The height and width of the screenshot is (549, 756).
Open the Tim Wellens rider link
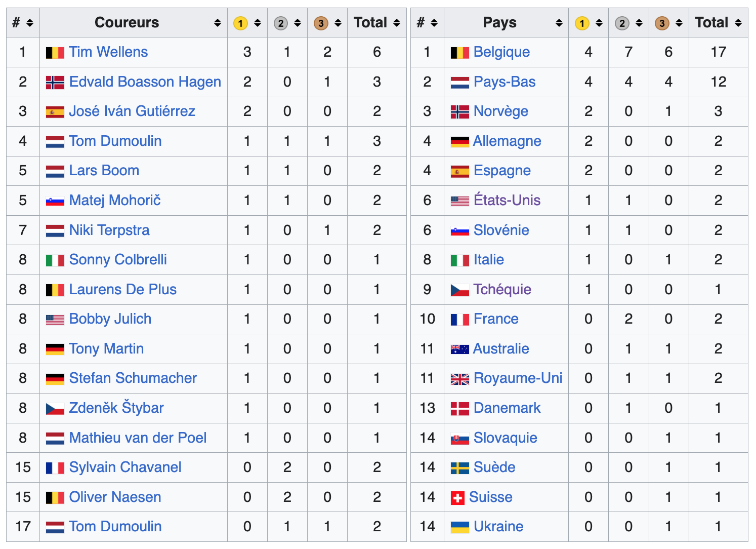108,52
